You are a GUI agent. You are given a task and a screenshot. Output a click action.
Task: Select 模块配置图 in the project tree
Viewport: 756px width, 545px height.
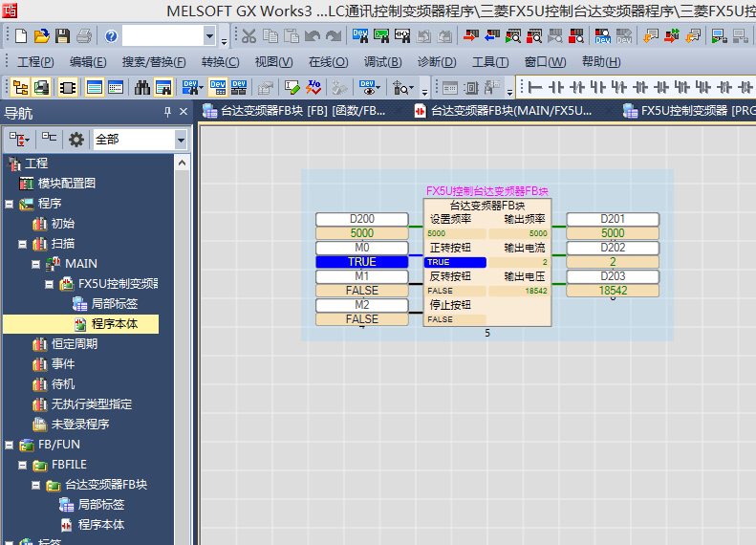pyautogui.click(x=67, y=184)
